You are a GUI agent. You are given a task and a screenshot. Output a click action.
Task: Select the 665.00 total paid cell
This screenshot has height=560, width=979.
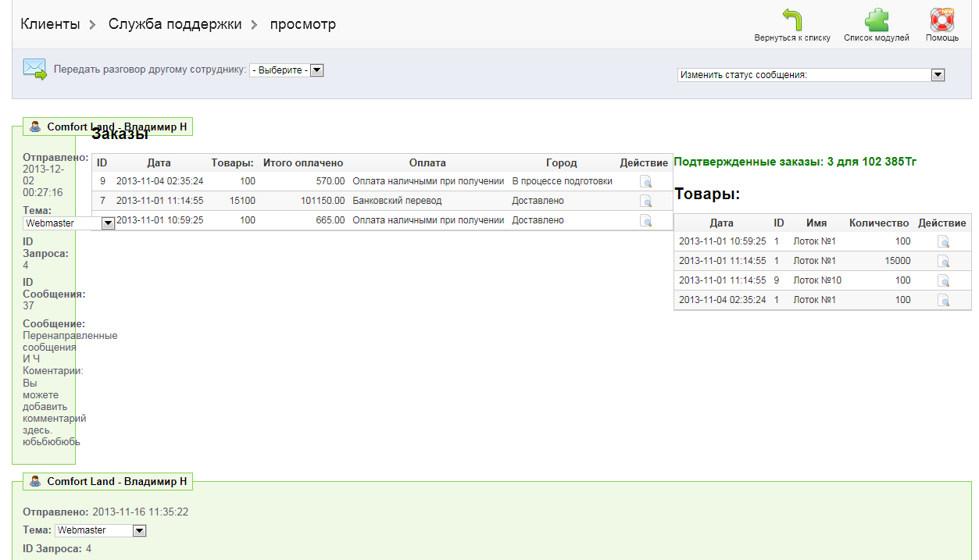[331, 220]
